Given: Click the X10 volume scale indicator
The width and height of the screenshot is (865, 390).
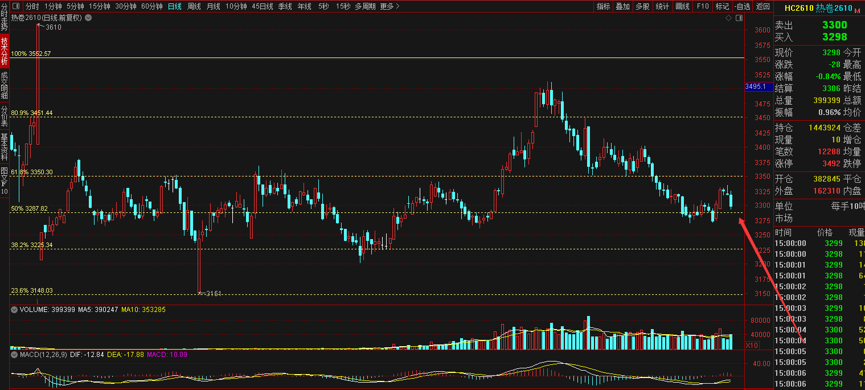Looking at the screenshot, I should pyautogui.click(x=751, y=345).
